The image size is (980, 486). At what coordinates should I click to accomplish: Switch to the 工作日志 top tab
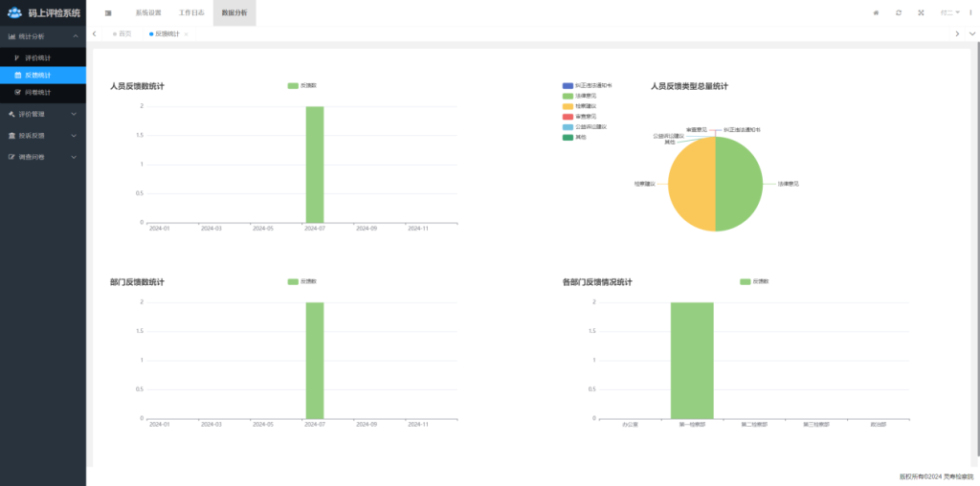click(x=191, y=12)
